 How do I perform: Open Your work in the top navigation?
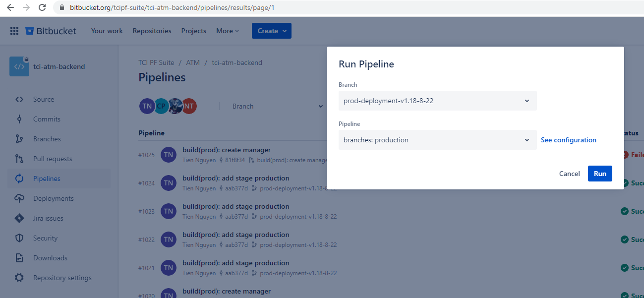point(107,31)
